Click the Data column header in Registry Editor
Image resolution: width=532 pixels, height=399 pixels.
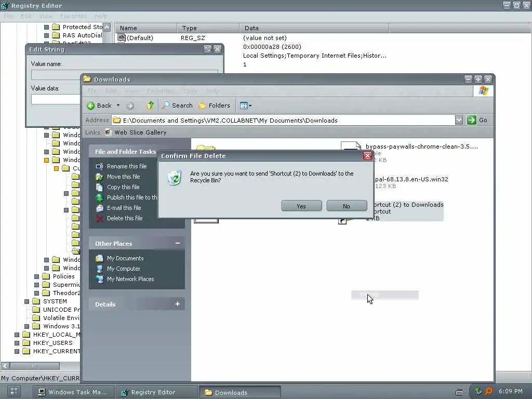(314, 28)
